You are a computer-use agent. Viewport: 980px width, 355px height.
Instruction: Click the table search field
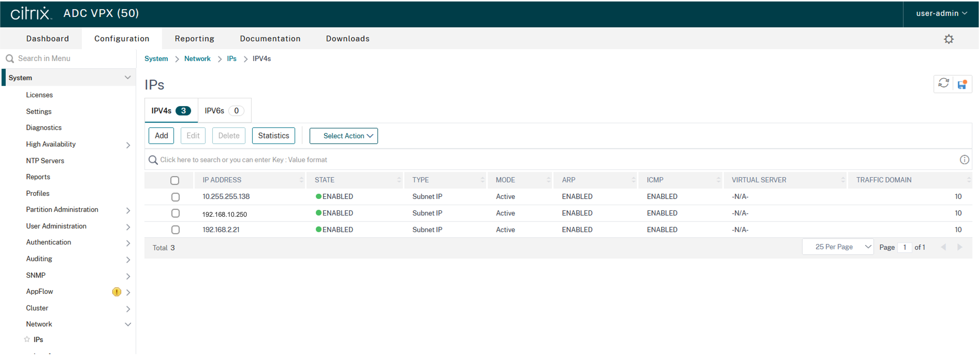point(533,160)
